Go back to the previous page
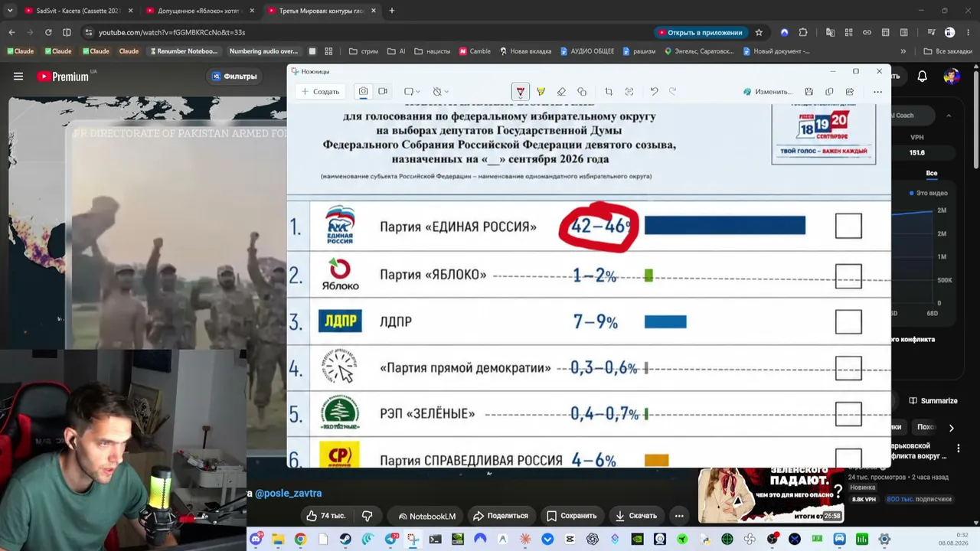 point(11,32)
